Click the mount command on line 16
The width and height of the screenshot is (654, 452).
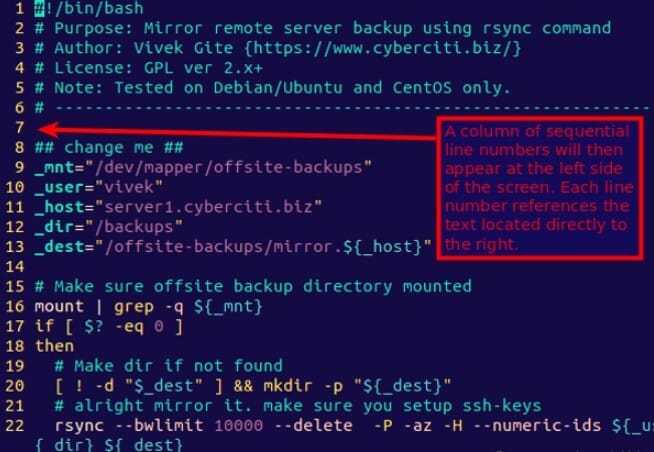point(59,307)
